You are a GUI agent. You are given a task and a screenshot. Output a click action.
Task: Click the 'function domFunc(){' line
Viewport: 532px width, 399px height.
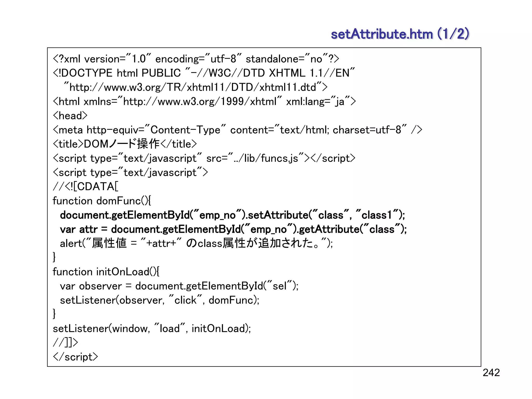[x=102, y=201]
